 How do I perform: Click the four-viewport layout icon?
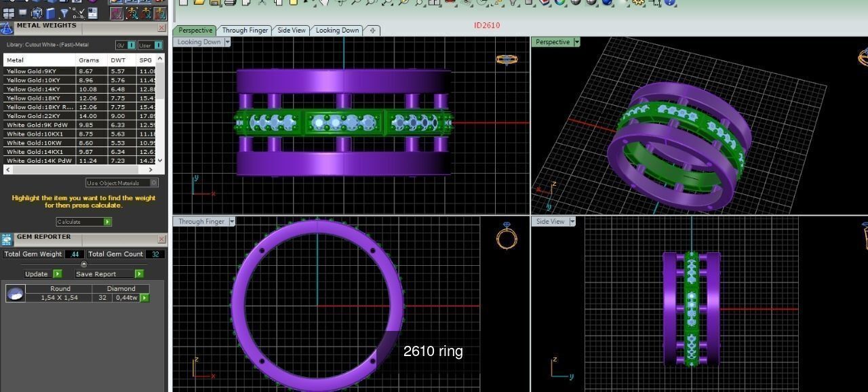(x=9, y=13)
